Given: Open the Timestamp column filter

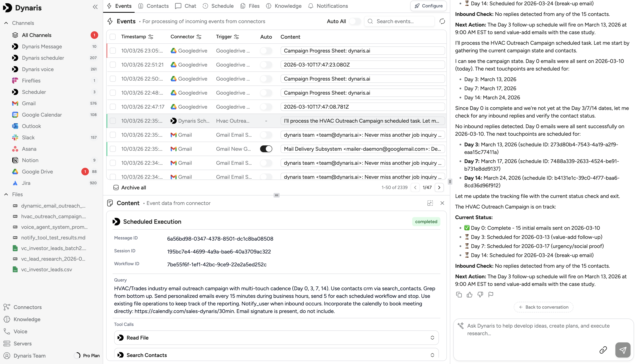Looking at the screenshot, I should tap(151, 37).
